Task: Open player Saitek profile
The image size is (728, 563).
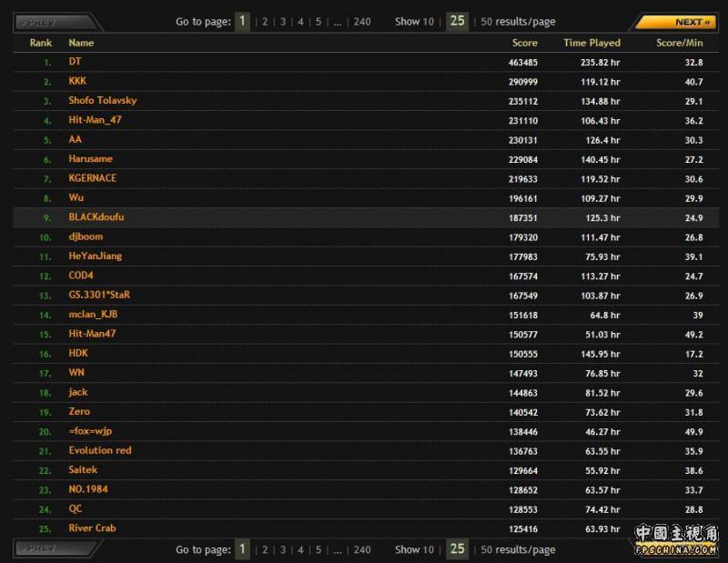Action: pos(83,469)
